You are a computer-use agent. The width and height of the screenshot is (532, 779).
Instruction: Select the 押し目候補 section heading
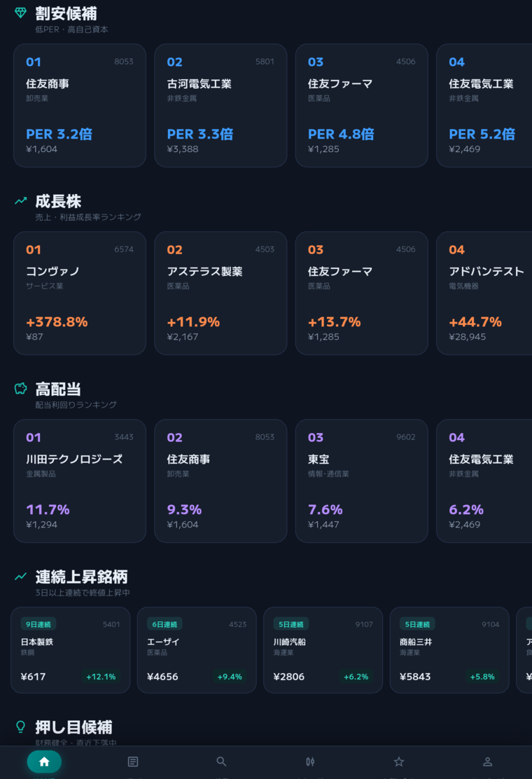(x=73, y=727)
